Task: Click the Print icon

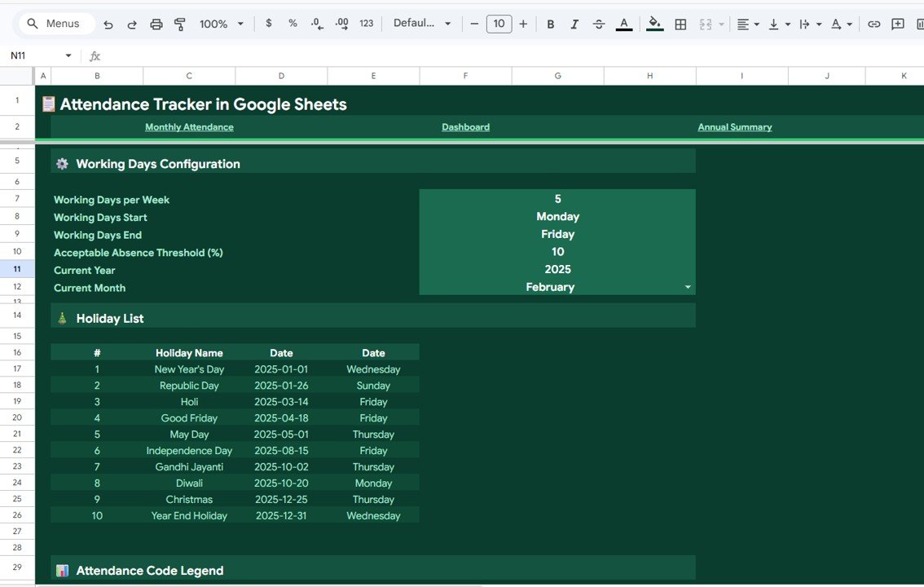Action: tap(156, 24)
